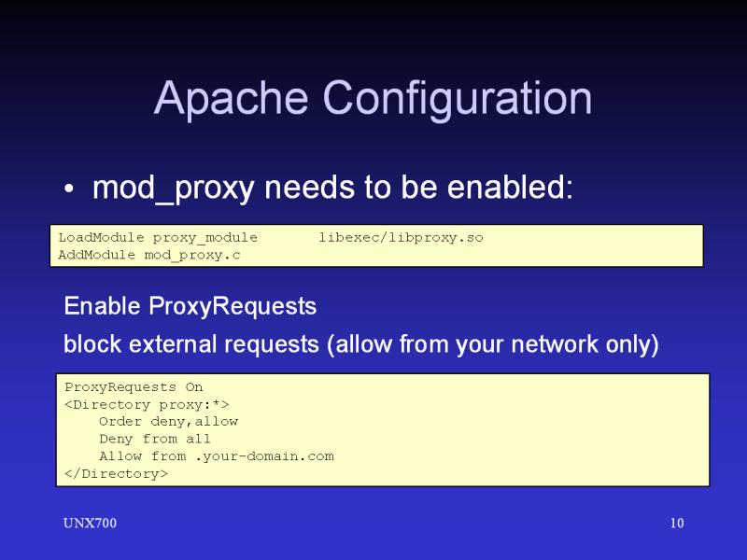Click the "AddModule mod_proxy.c" code line
Screen dimensions: 747x560
pos(148,255)
